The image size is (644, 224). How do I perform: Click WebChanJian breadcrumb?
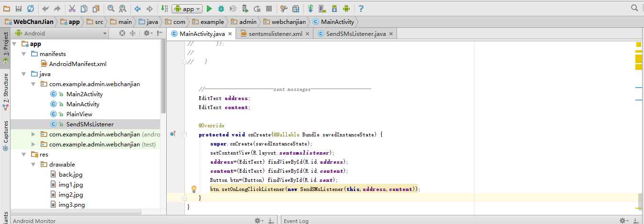[x=29, y=22]
